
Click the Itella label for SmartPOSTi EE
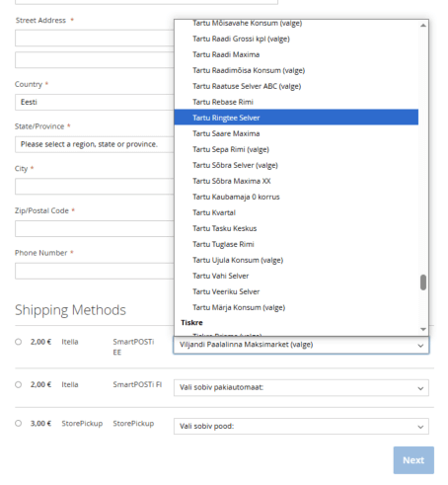[x=70, y=342]
